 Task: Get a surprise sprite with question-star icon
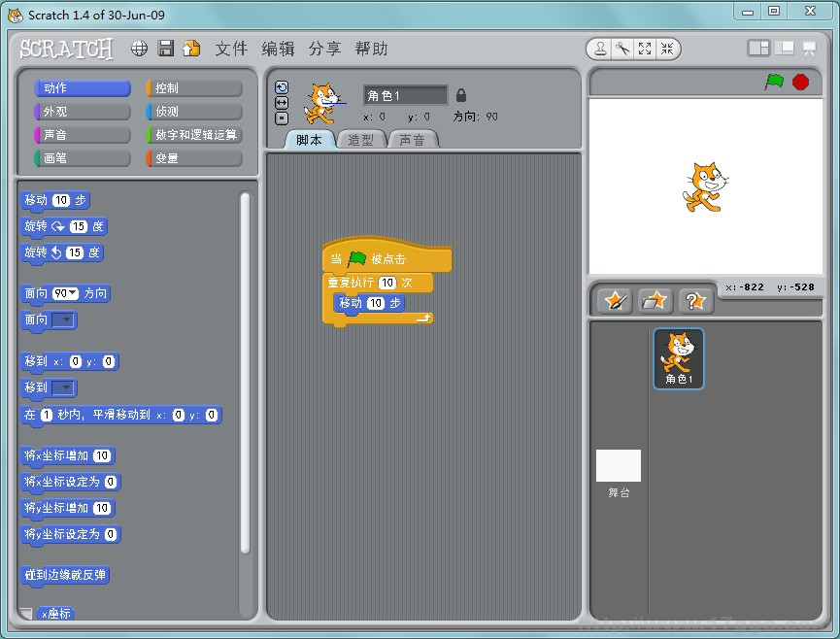695,301
